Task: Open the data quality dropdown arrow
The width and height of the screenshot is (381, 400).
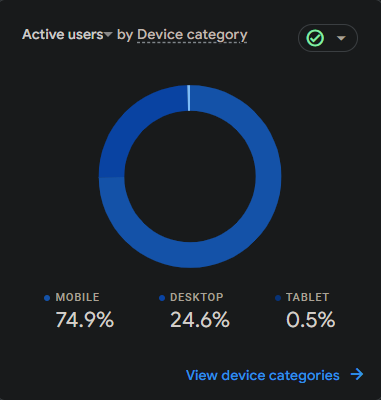Action: click(x=341, y=38)
